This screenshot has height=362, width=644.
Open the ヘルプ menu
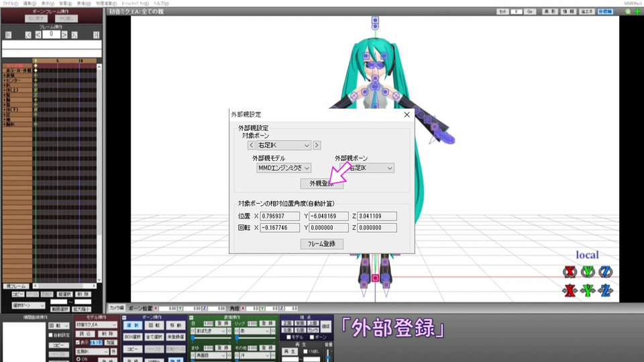coord(161,3)
